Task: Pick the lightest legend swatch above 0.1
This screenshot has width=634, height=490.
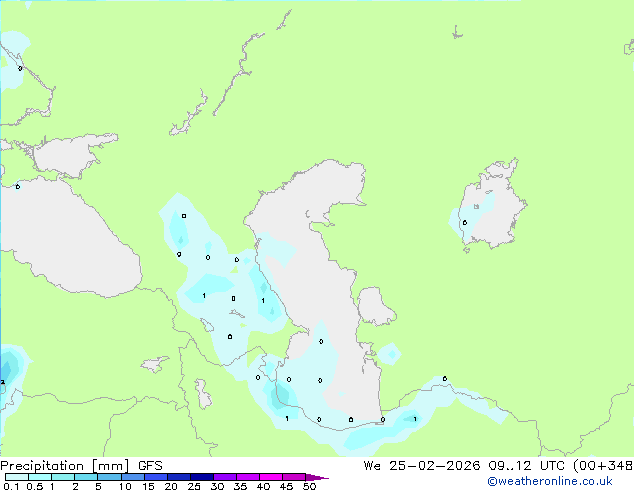Action: coord(17,477)
